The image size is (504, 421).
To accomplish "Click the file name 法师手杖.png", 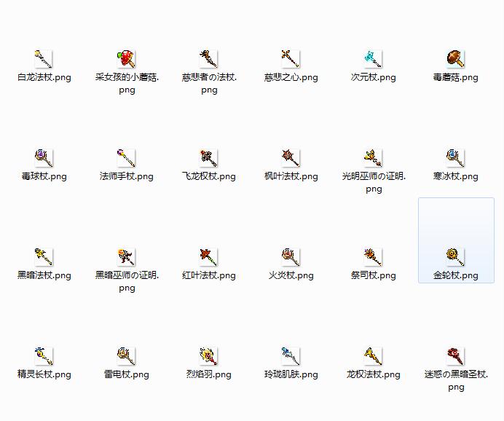I will (126, 176).
